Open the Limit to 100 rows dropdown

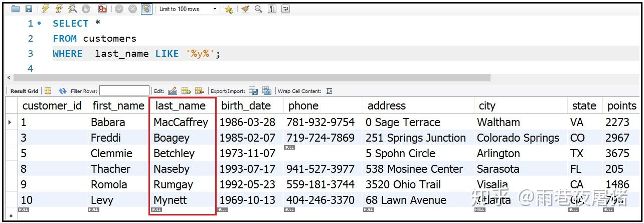click(x=188, y=9)
